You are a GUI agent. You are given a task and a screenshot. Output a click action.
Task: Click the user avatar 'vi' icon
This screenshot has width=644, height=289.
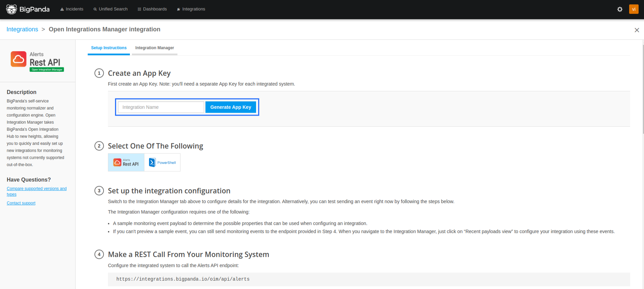634,9
